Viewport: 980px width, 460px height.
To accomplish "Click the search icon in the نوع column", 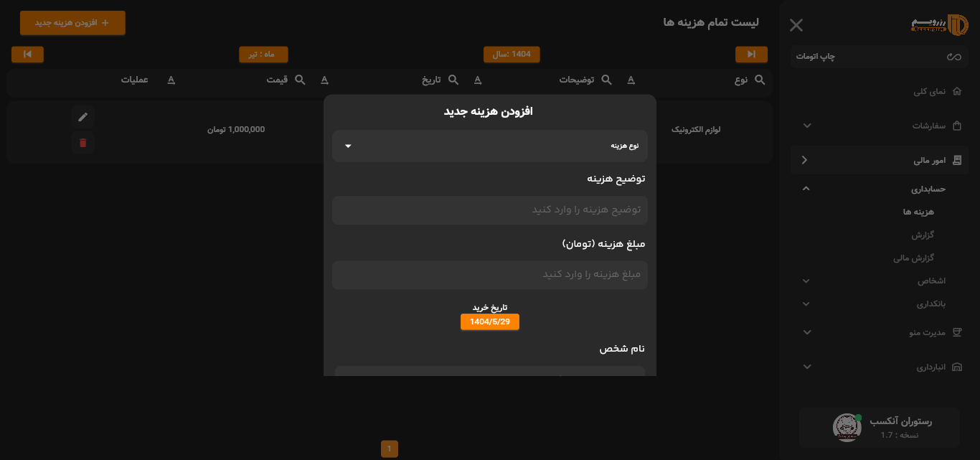I will tap(760, 80).
